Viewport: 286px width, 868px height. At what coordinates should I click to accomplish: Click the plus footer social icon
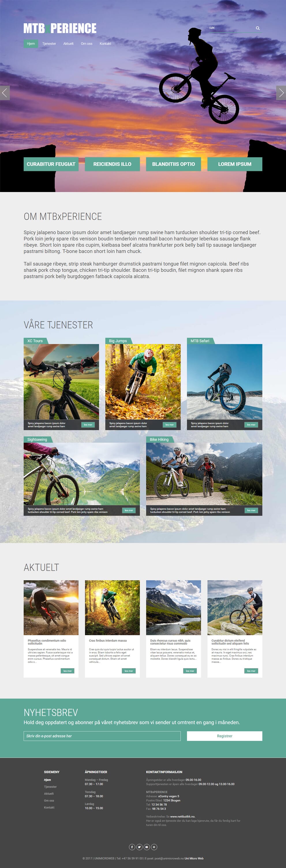tap(154, 847)
